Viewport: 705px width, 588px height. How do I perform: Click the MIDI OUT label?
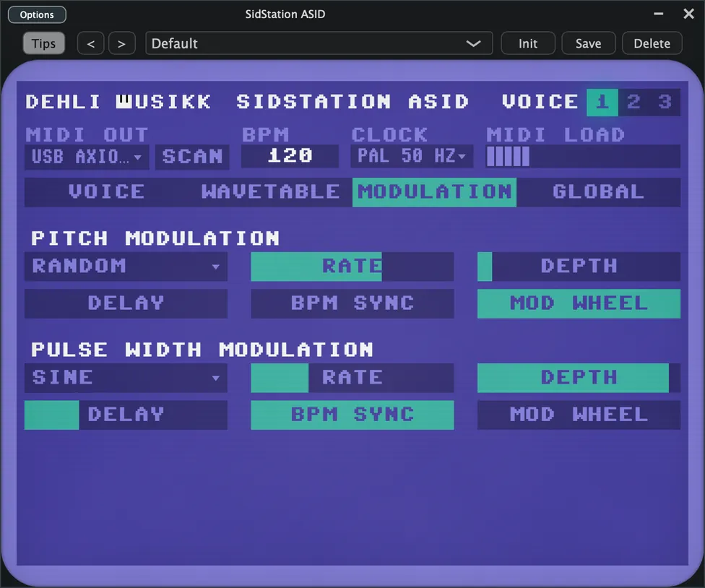(87, 135)
